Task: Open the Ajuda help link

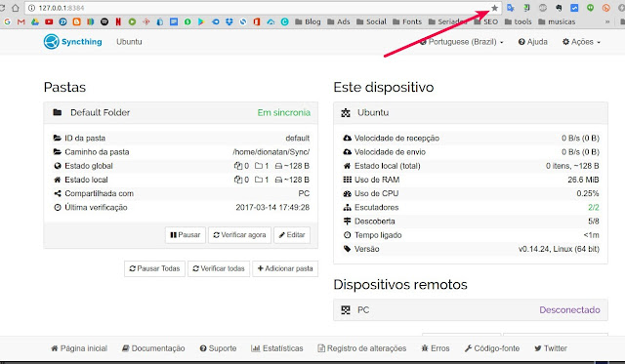Action: pos(533,41)
